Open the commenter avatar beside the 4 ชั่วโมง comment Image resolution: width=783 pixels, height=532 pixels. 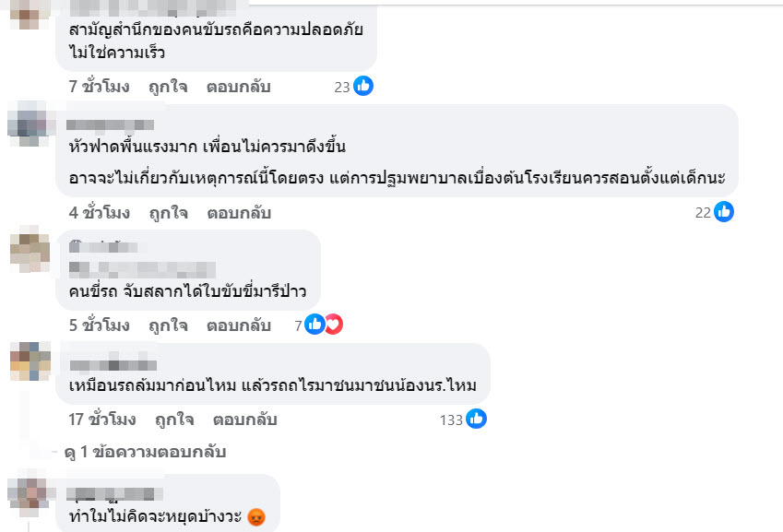30,124
